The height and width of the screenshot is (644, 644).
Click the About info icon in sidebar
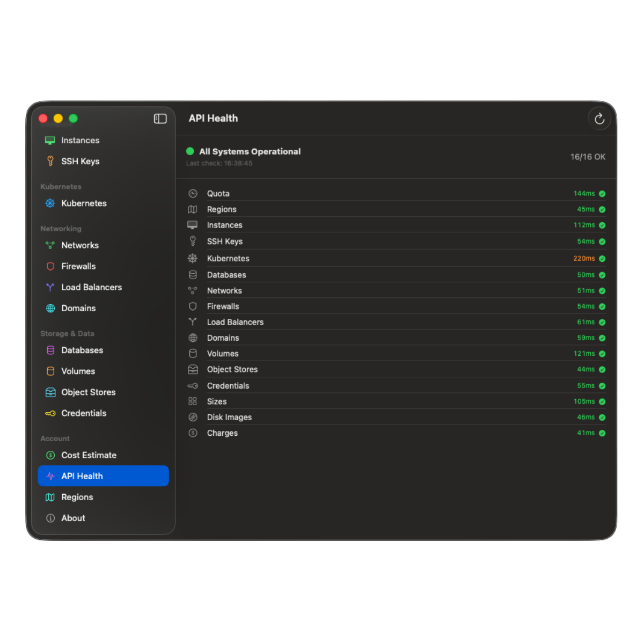[x=50, y=518]
